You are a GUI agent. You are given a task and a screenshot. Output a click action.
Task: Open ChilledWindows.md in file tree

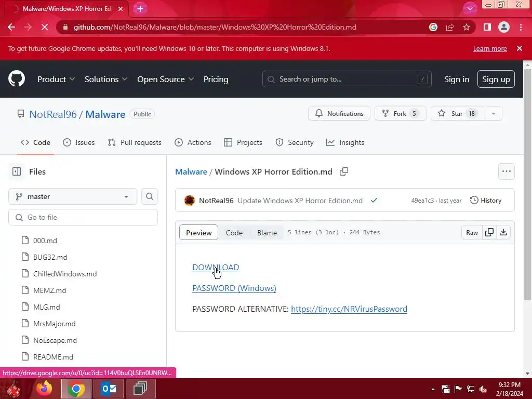coord(65,274)
